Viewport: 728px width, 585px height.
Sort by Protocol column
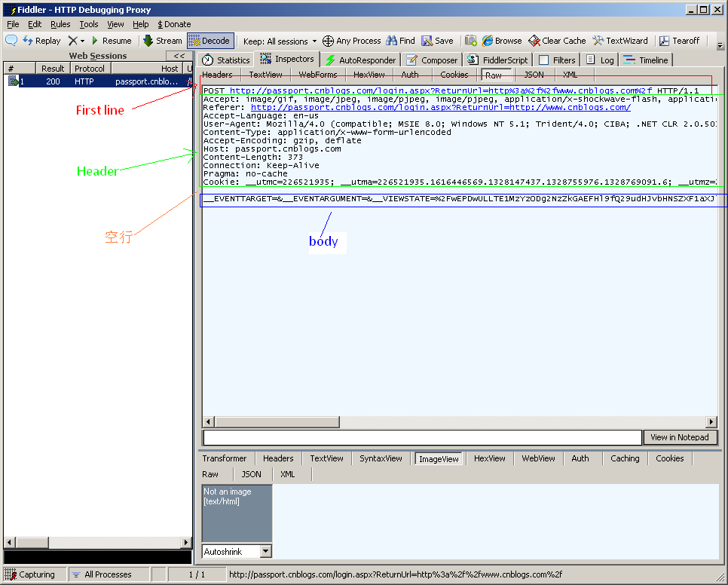[x=90, y=69]
